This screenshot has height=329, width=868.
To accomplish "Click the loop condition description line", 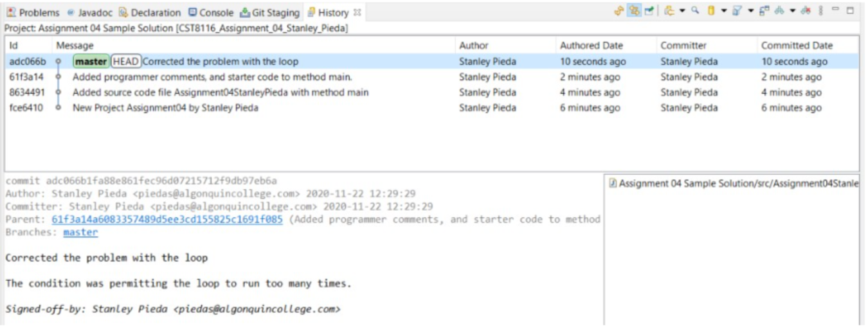I will tap(179, 283).
